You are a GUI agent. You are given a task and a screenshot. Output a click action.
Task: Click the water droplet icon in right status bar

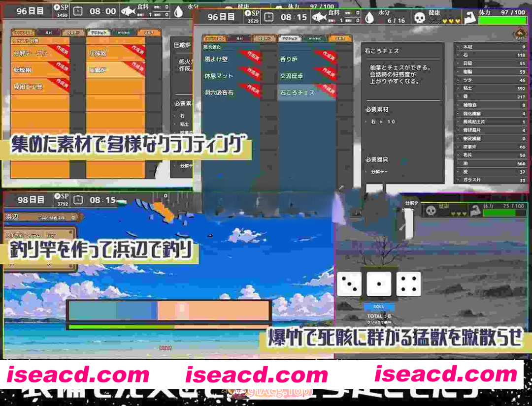(x=369, y=18)
